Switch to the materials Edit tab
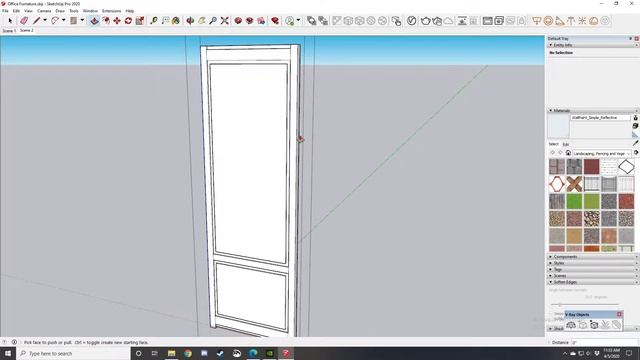The image size is (640, 360). point(566,144)
